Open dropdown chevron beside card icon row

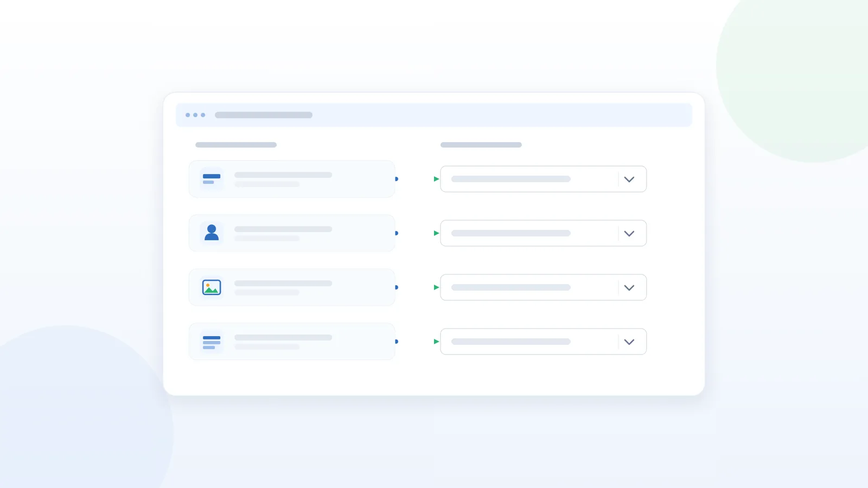(x=629, y=179)
